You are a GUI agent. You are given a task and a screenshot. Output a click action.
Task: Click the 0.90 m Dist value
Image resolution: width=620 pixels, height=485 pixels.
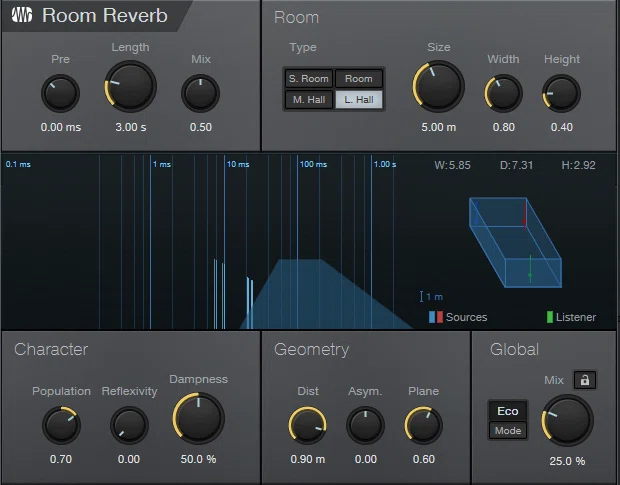click(x=308, y=459)
